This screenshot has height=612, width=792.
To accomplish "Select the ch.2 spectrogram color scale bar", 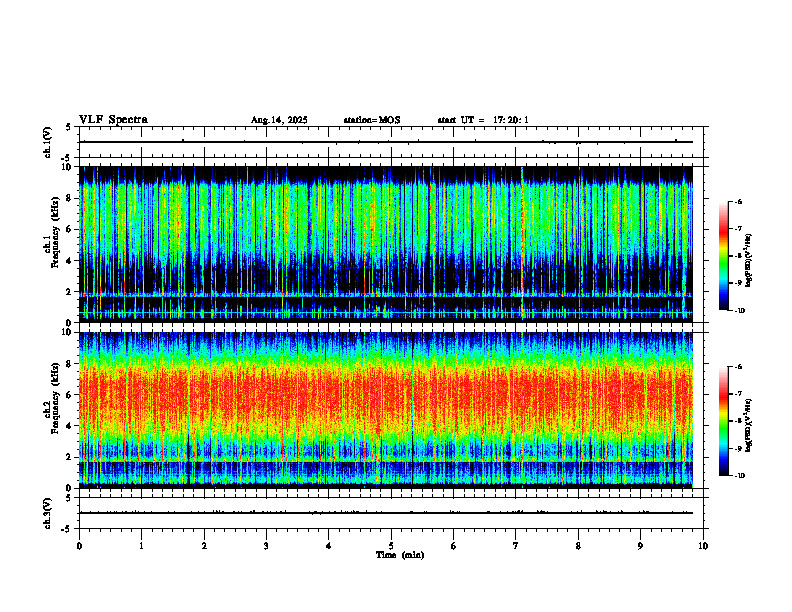I will click(723, 421).
